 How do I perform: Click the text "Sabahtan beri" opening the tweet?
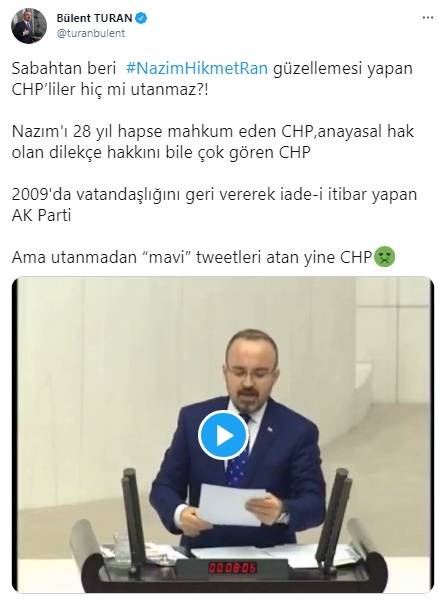click(64, 68)
